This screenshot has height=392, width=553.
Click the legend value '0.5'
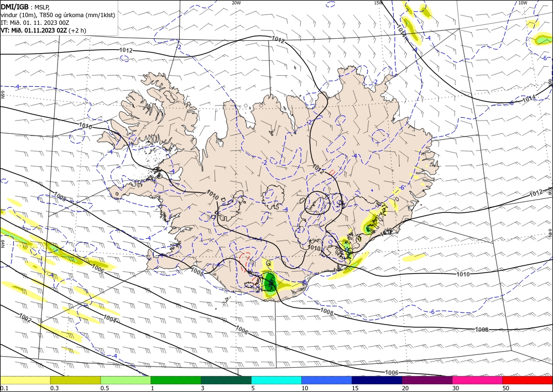point(104,388)
